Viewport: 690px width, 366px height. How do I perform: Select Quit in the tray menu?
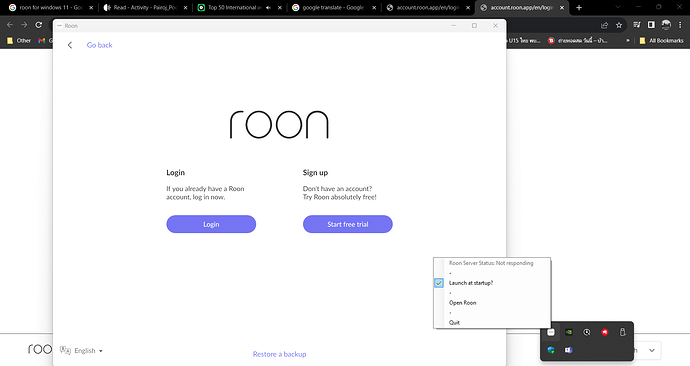(454, 322)
